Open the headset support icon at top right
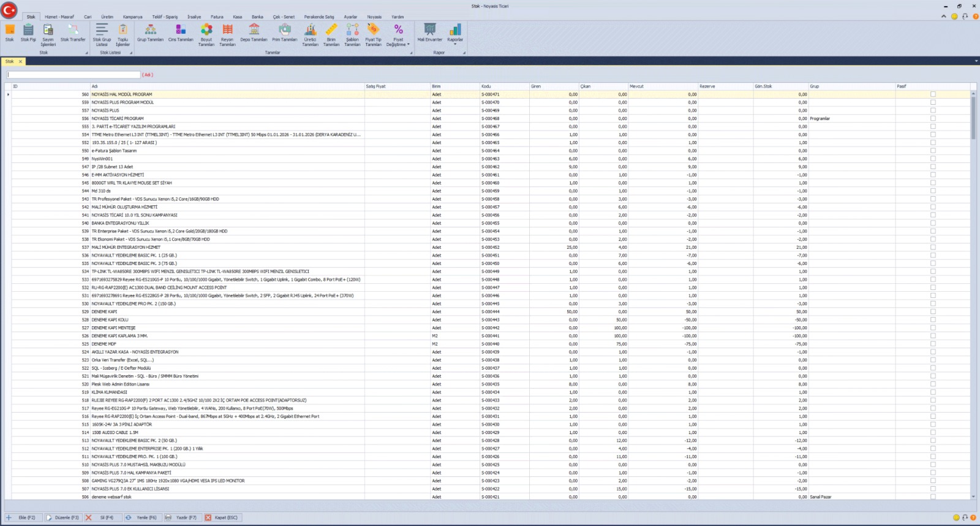 coord(965,17)
